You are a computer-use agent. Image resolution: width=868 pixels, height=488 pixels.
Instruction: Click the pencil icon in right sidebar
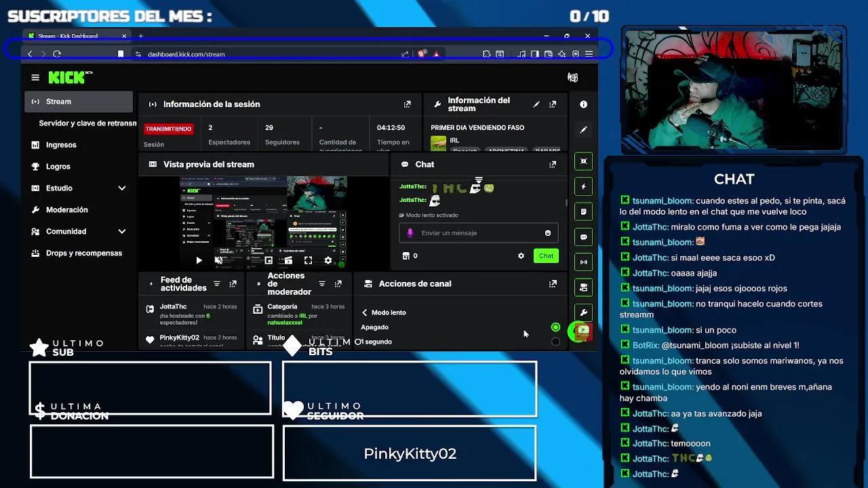[583, 129]
